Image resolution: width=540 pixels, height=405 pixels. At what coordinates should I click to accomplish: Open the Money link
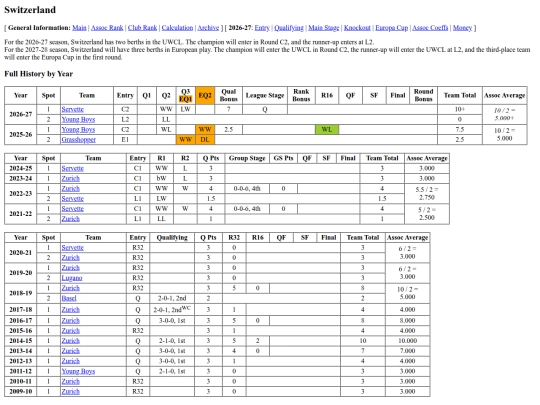click(462, 28)
